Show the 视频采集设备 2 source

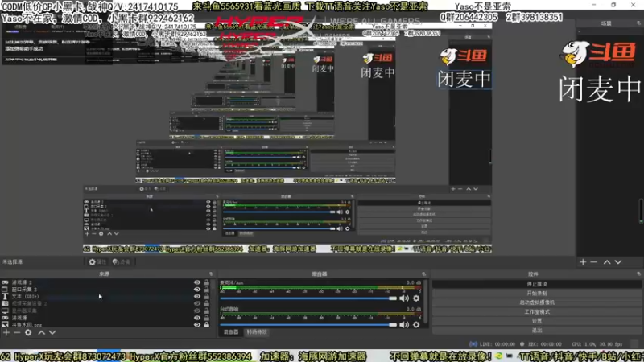point(197,303)
